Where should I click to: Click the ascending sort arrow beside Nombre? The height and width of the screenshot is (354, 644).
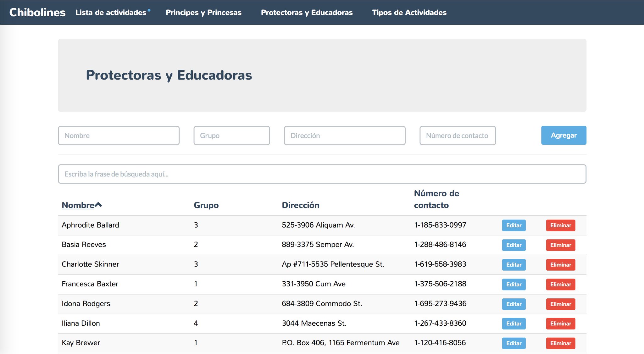(98, 205)
